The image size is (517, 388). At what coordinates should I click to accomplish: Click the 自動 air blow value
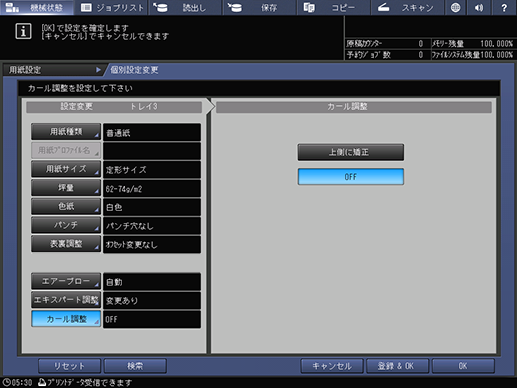pos(152,282)
